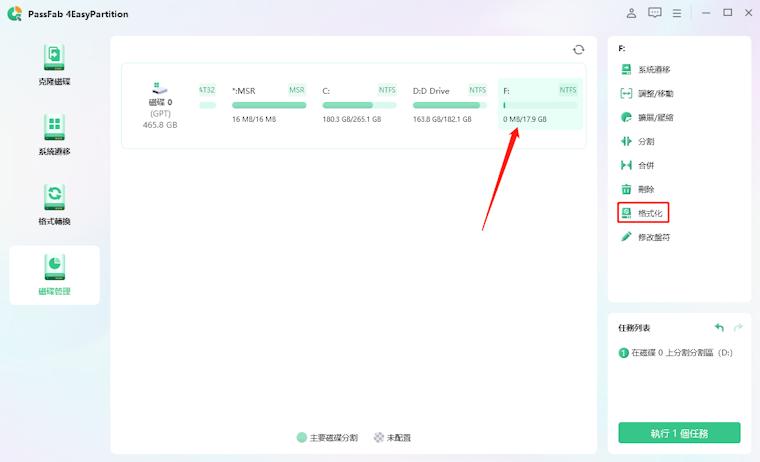
Task: Click the C: partition usage bar
Action: coord(359,105)
